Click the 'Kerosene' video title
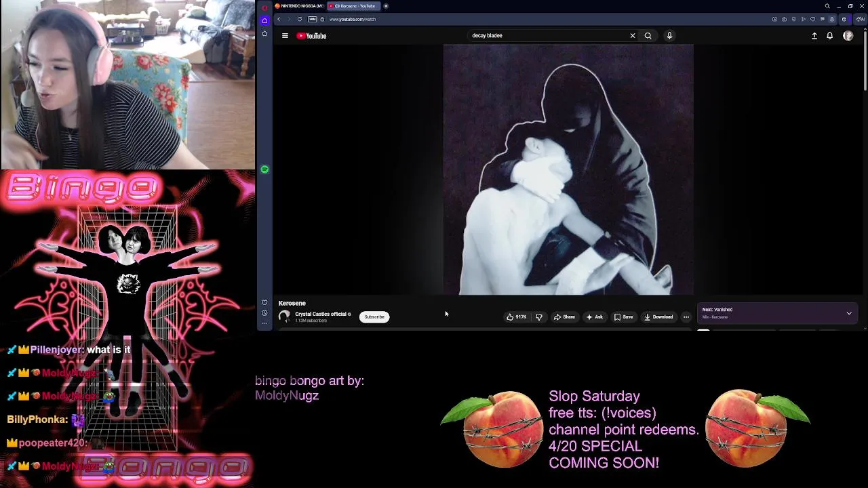Screen dimensions: 868x488 (x=292, y=303)
